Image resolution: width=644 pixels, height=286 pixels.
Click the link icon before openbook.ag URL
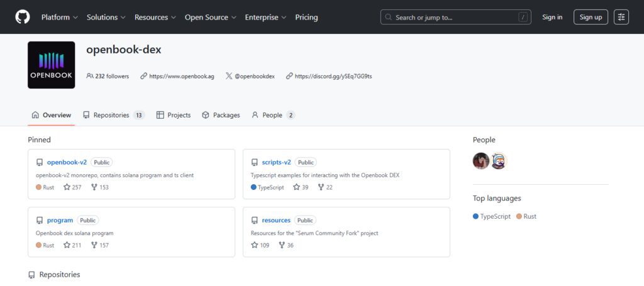pyautogui.click(x=143, y=76)
